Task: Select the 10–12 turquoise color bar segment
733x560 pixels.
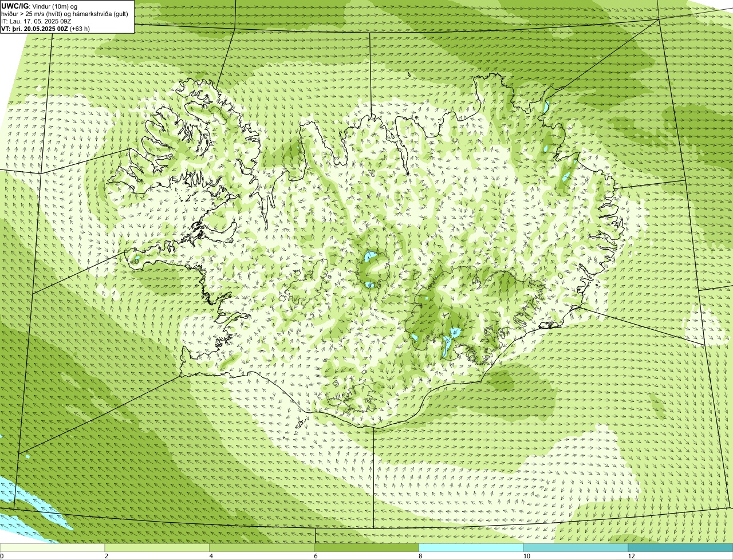Action: tap(577, 547)
